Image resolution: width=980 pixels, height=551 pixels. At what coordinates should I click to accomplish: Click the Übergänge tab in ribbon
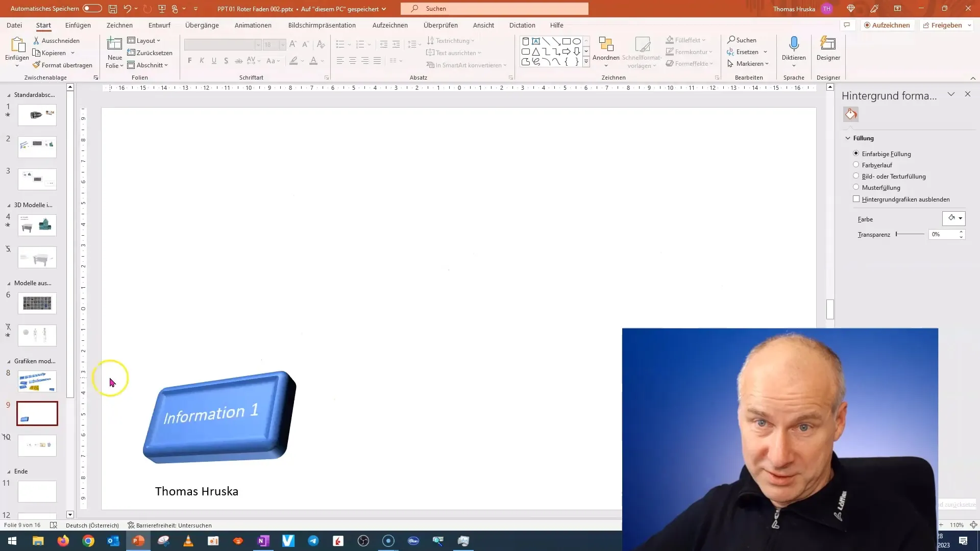[x=202, y=25]
